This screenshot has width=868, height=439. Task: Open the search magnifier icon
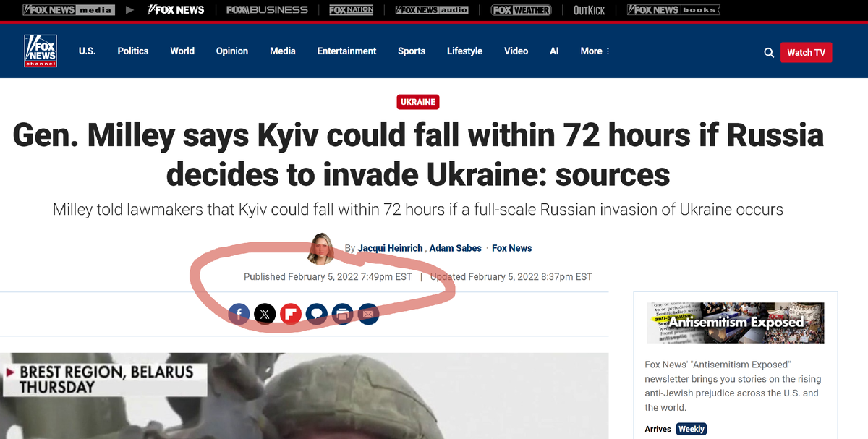[769, 52]
